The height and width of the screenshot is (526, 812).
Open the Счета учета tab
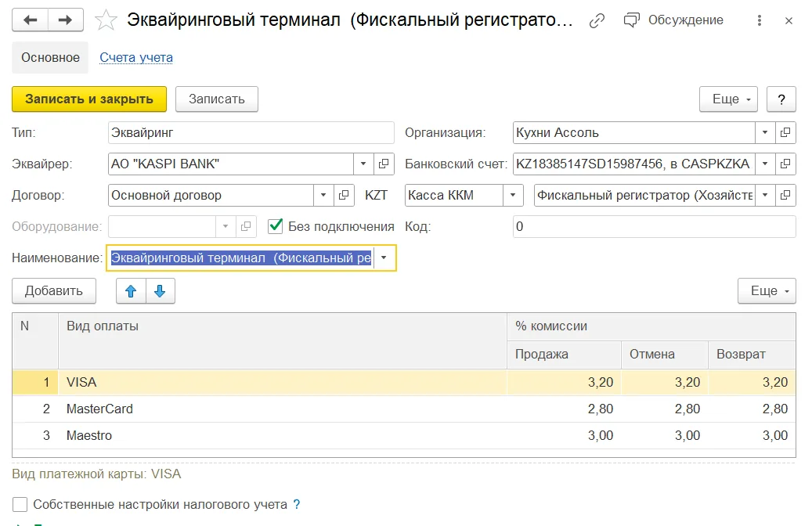tap(136, 57)
